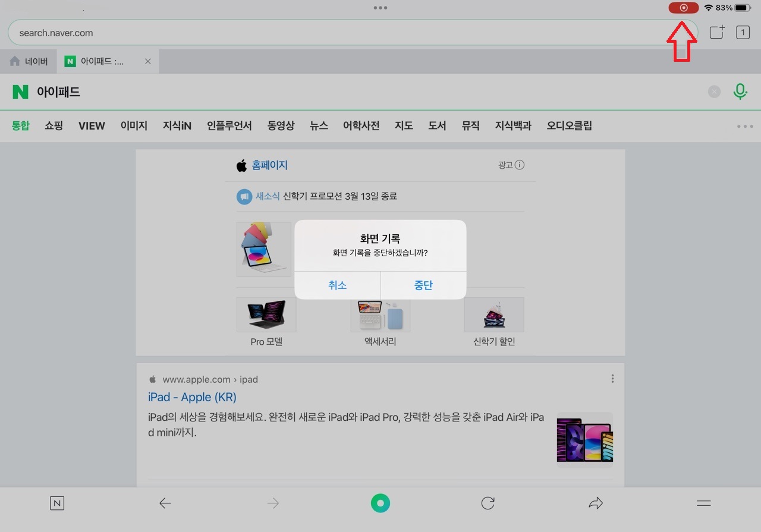Go forward with the right arrow

pyautogui.click(x=273, y=503)
